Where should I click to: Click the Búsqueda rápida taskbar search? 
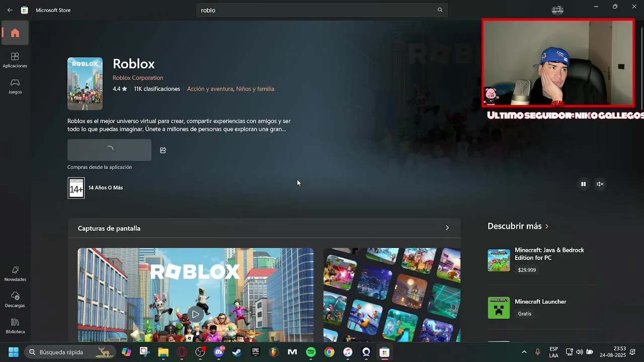(70, 352)
